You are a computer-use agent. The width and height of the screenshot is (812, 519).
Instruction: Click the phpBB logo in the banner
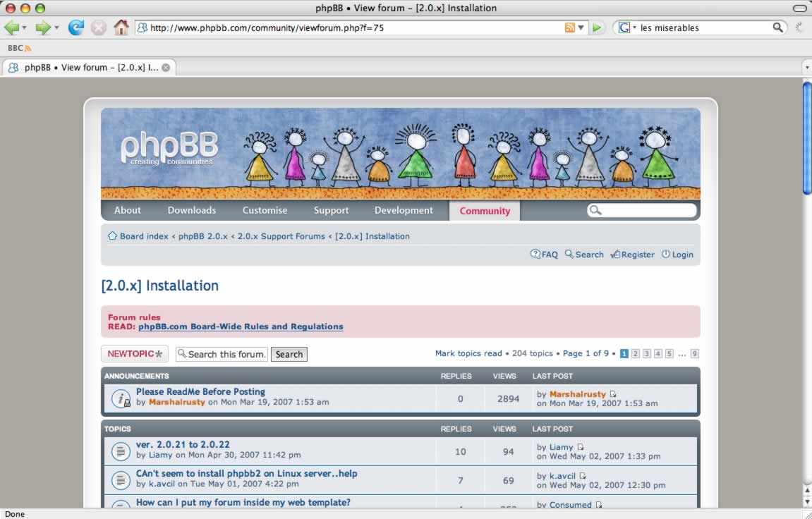[x=169, y=148]
